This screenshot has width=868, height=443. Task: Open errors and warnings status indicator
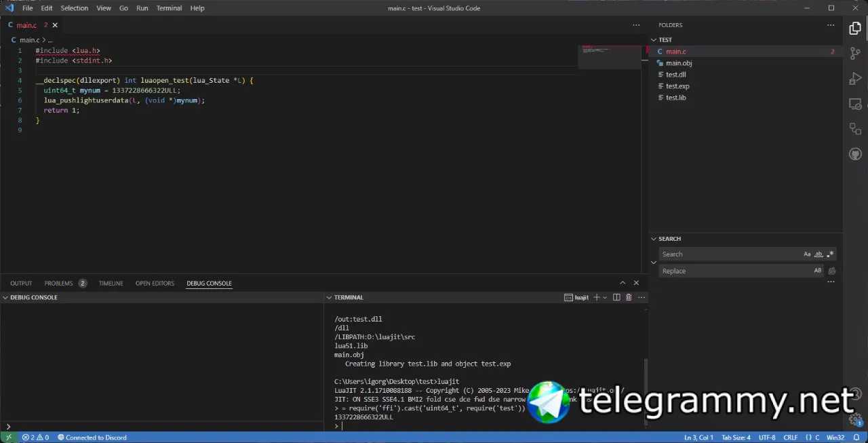tap(36, 438)
